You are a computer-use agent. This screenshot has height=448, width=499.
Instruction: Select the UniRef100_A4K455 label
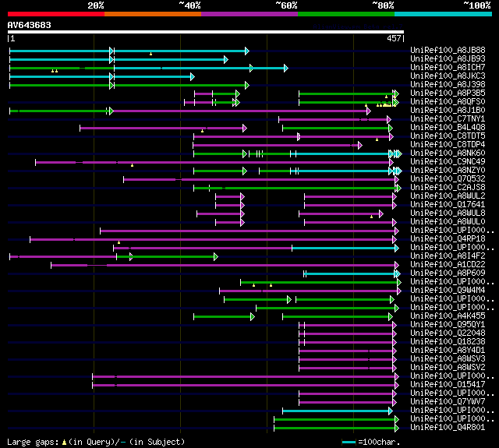click(448, 316)
